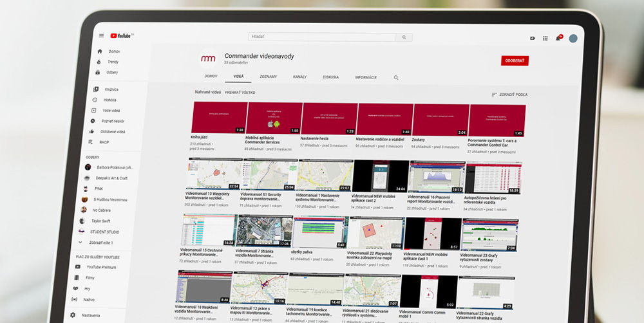
Task: Open the Zoradiť podľa sort menu
Action: pos(509,95)
